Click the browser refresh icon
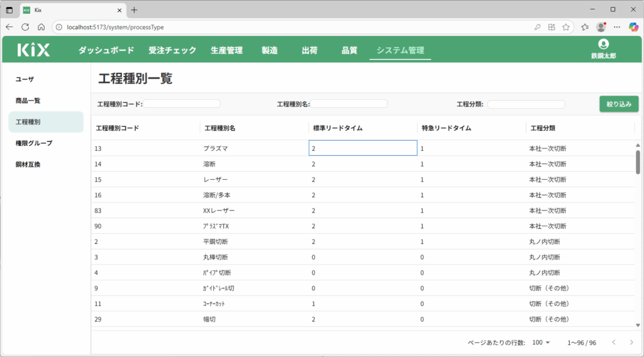 [x=25, y=27]
